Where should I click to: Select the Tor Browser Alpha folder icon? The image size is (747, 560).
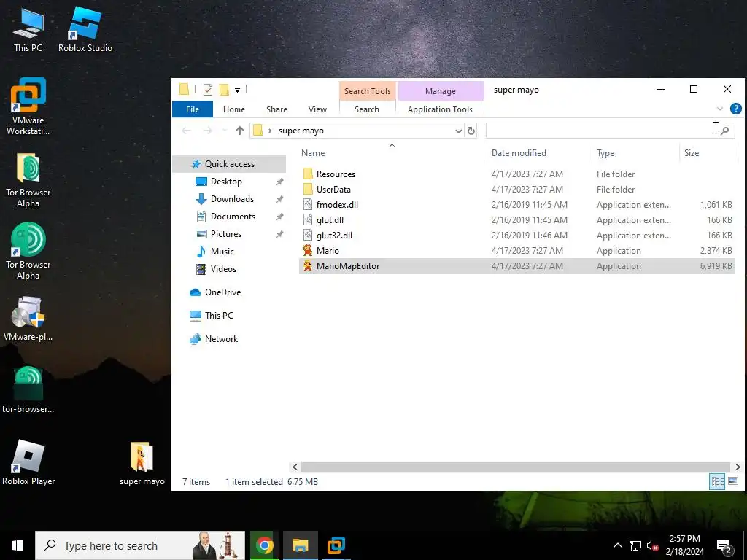pos(28,181)
